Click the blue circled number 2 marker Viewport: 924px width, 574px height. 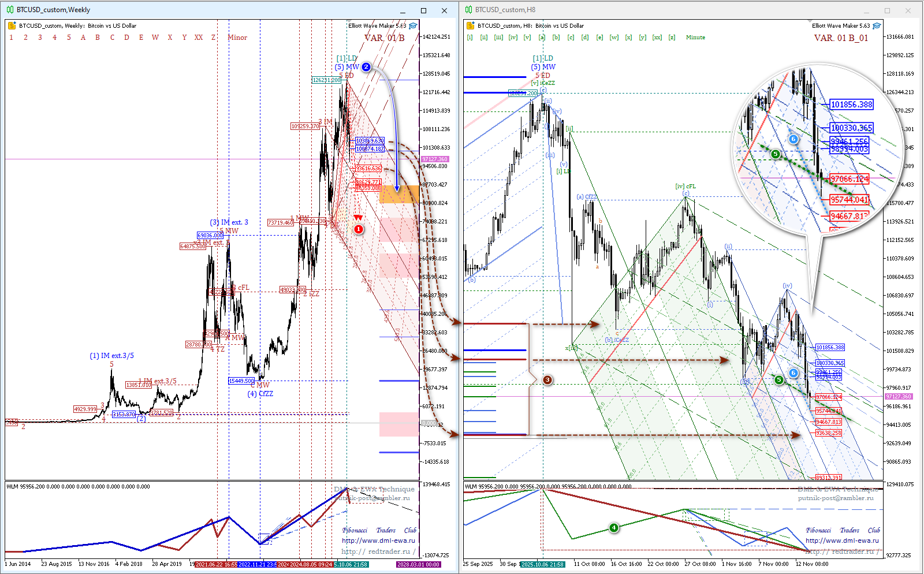click(x=366, y=67)
